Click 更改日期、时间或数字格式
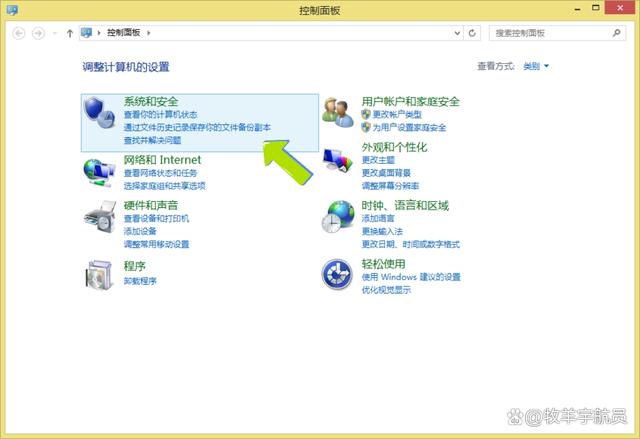Screen dimensions: 640x439 [411, 244]
